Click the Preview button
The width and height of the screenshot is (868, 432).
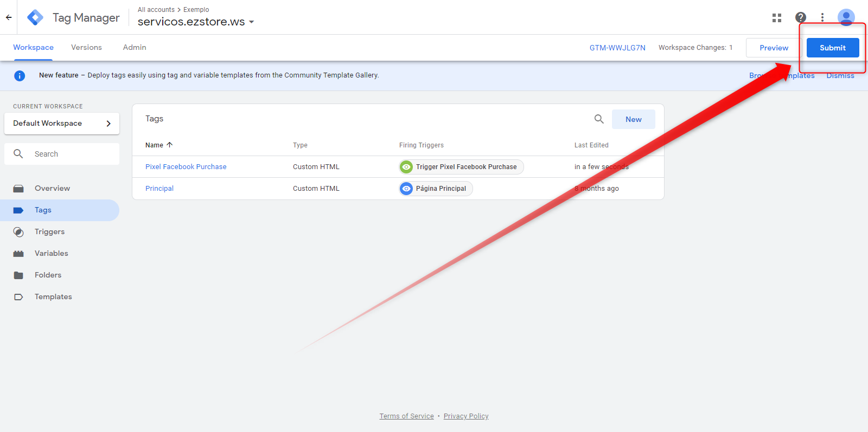(x=774, y=48)
